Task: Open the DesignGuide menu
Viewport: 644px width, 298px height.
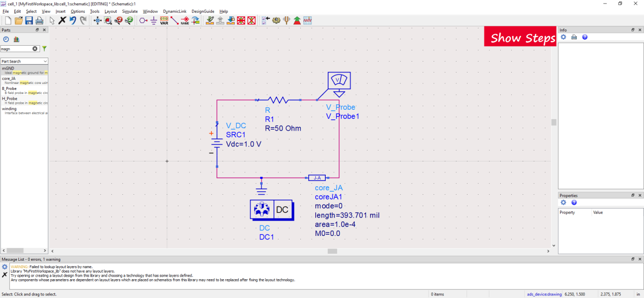Action: [x=203, y=11]
